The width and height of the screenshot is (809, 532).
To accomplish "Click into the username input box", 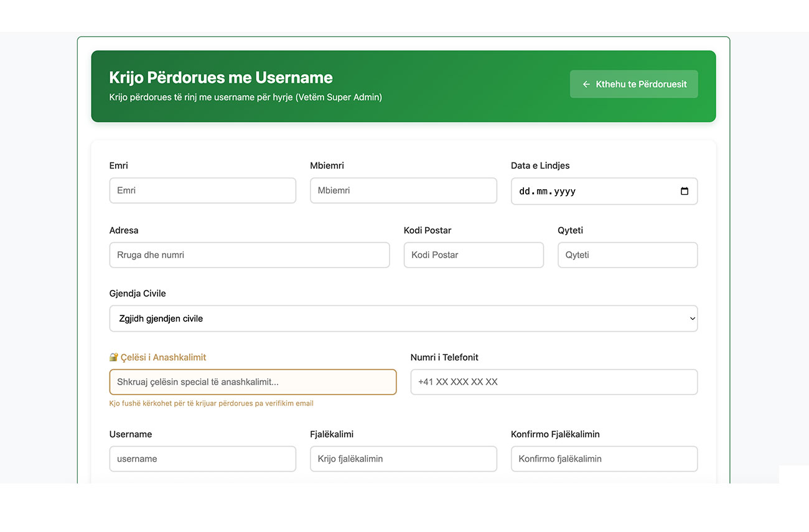I will coord(202,459).
